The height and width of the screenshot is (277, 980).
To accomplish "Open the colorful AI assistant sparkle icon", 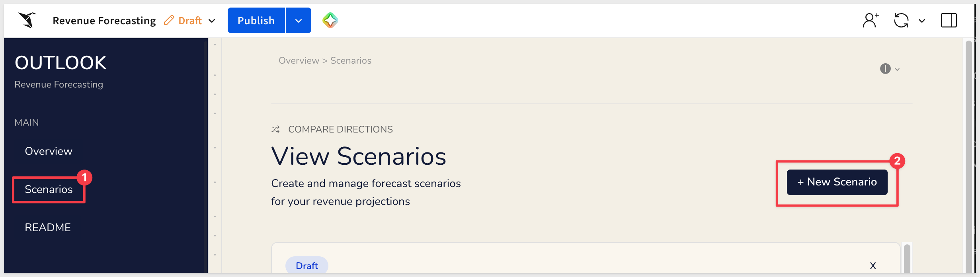I will coord(330,20).
